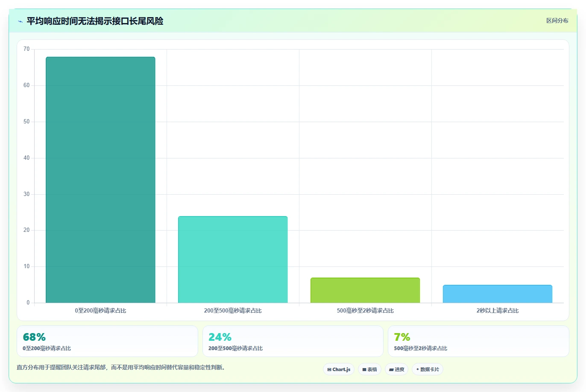Click the 进度 tag chip
The image size is (586, 392).
[397, 369]
